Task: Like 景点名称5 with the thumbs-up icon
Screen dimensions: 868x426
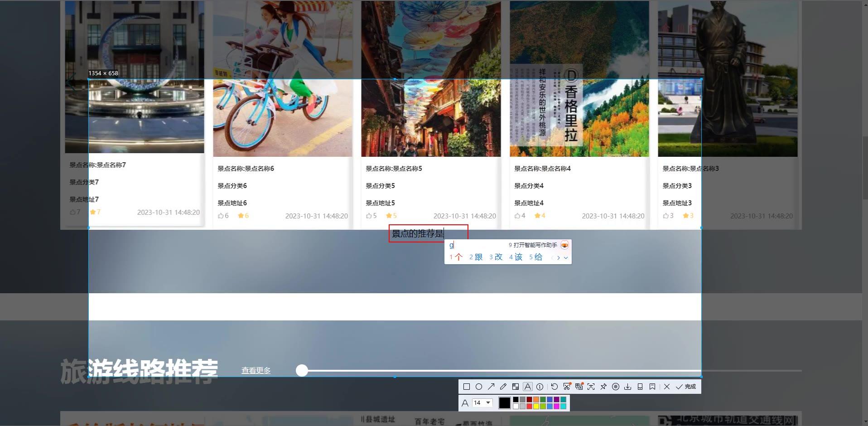Action: point(369,216)
